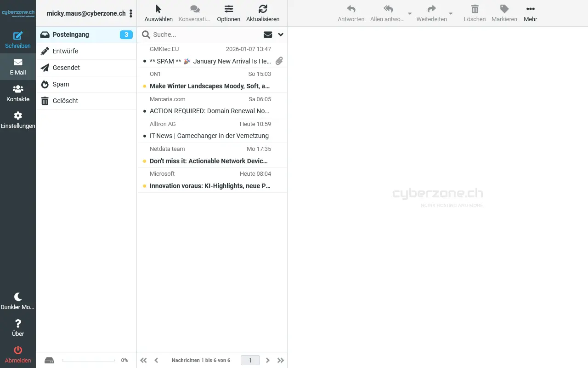Click the Aktualisieren refresh icon
This screenshot has height=368, width=588.
coord(263,9)
